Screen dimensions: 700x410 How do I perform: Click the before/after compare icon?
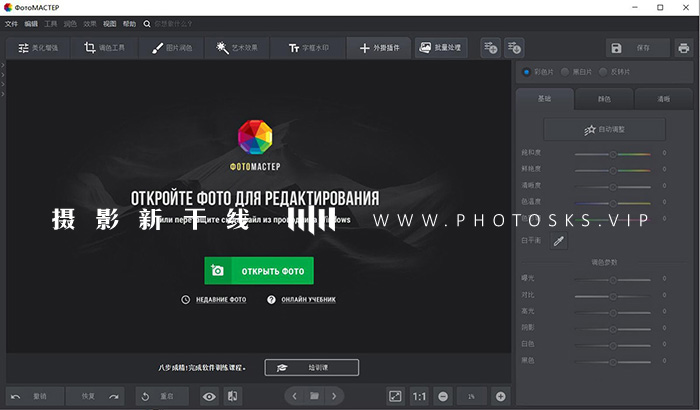(233, 397)
